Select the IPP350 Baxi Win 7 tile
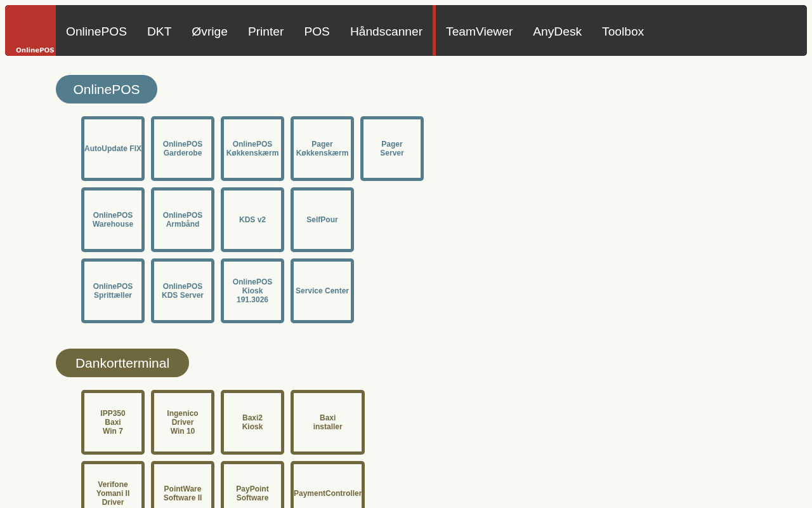812x508 pixels. click(x=113, y=422)
